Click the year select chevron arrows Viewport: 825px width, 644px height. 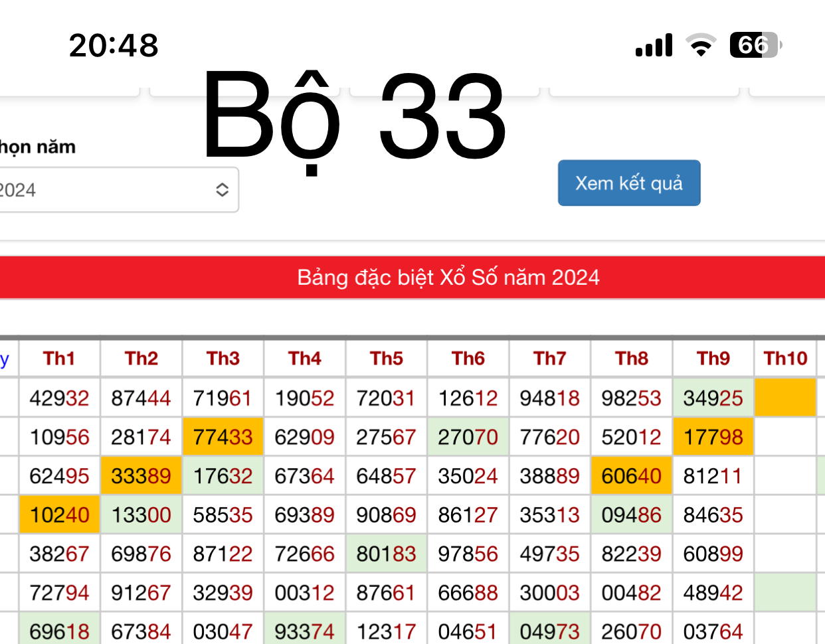click(222, 190)
